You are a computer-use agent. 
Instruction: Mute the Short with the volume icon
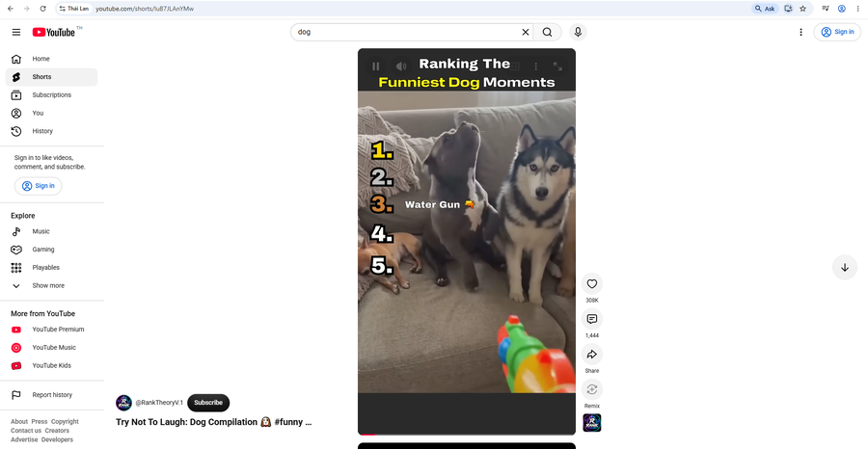(401, 66)
